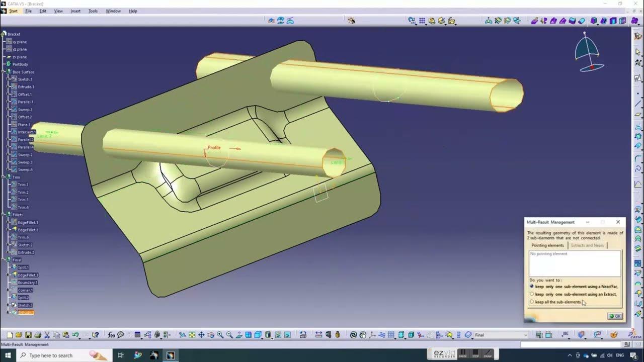Click the Select arrow tool on right toolbar
The width and height of the screenshot is (644, 362).
(x=638, y=52)
